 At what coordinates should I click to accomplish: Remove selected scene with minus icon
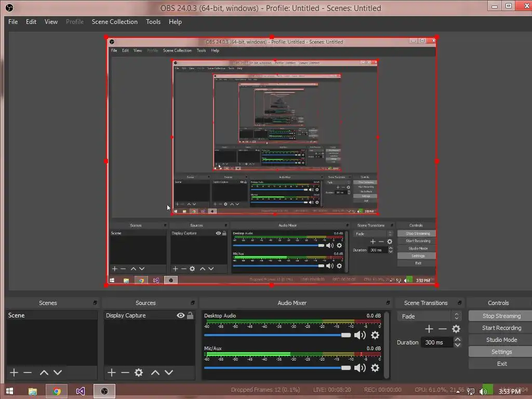28,373
